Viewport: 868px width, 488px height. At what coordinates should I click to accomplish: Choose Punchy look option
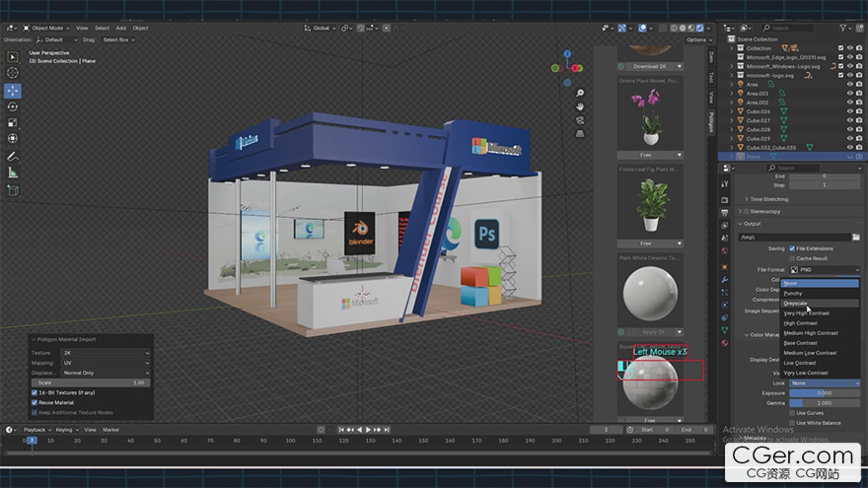(x=820, y=293)
